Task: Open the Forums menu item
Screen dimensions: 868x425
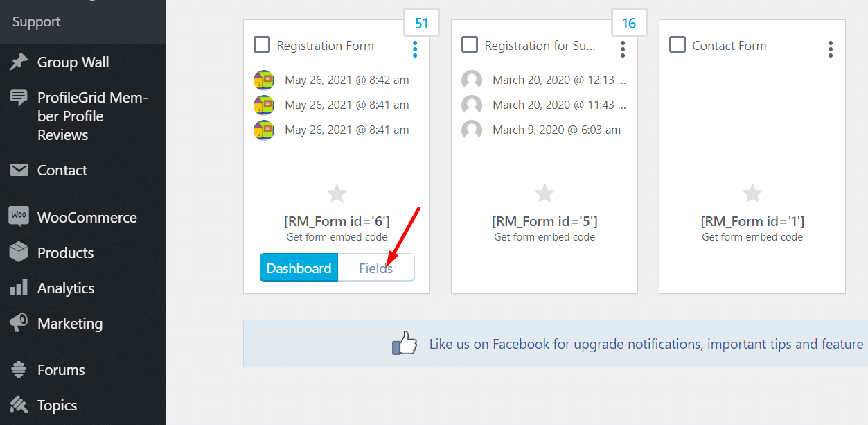Action: tap(61, 370)
